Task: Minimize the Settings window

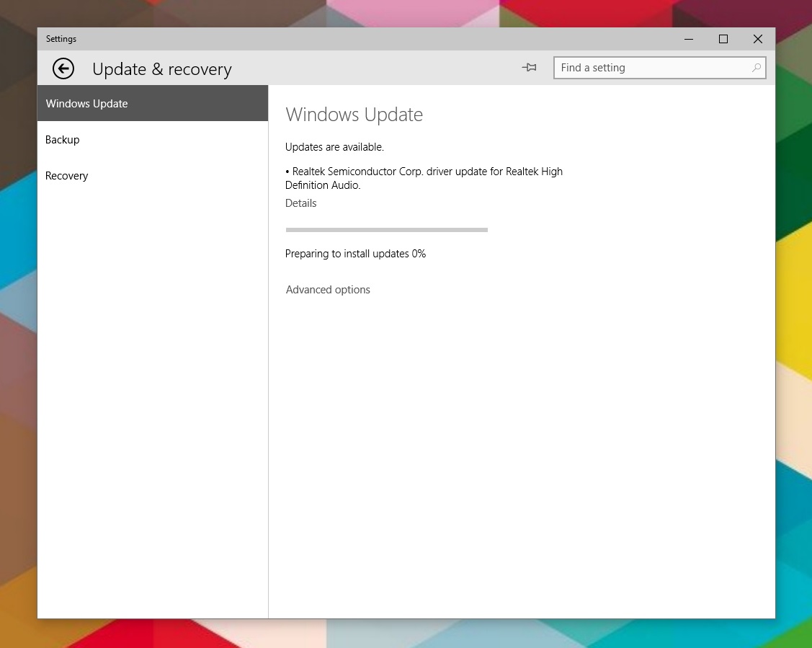Action: pyautogui.click(x=689, y=39)
